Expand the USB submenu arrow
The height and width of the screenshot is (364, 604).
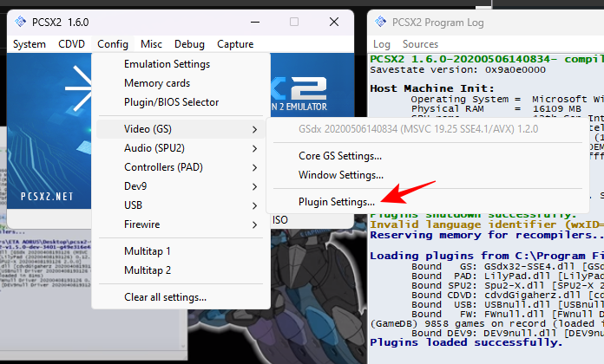pos(254,205)
